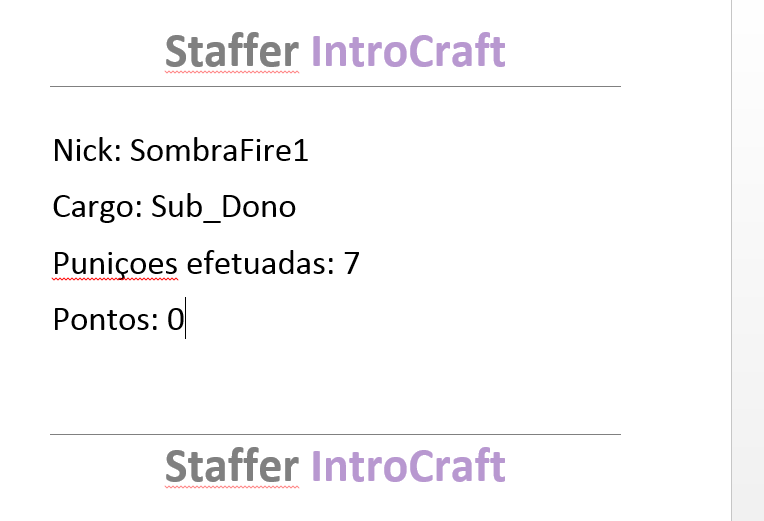The height and width of the screenshot is (521, 764).
Task: Click on the name "SombraFire1"
Action: coord(219,150)
